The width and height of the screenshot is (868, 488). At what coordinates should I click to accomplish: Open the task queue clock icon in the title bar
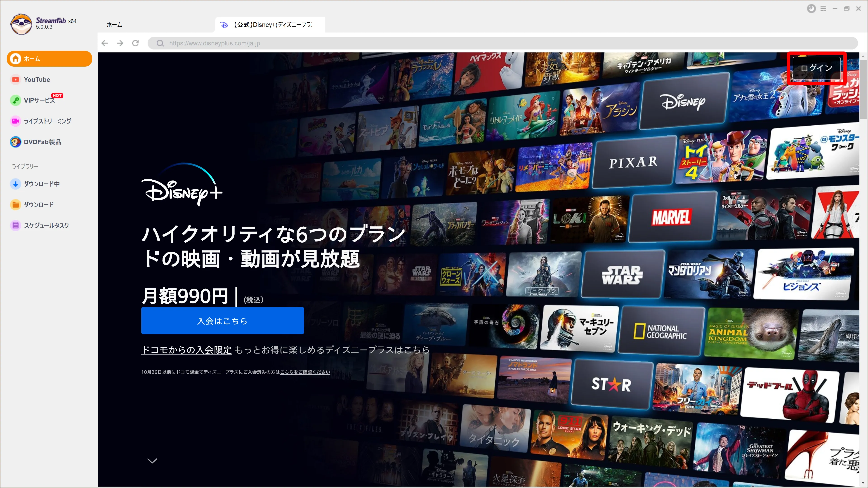pos(811,9)
